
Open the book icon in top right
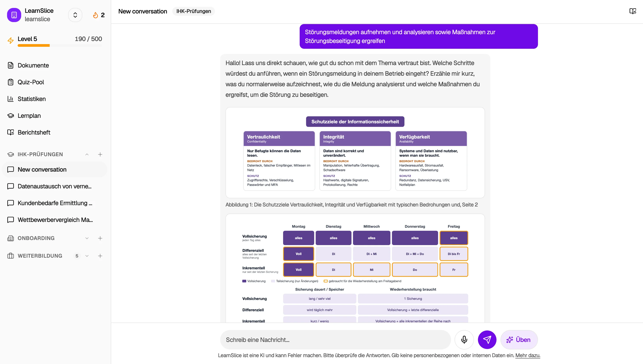point(632,11)
